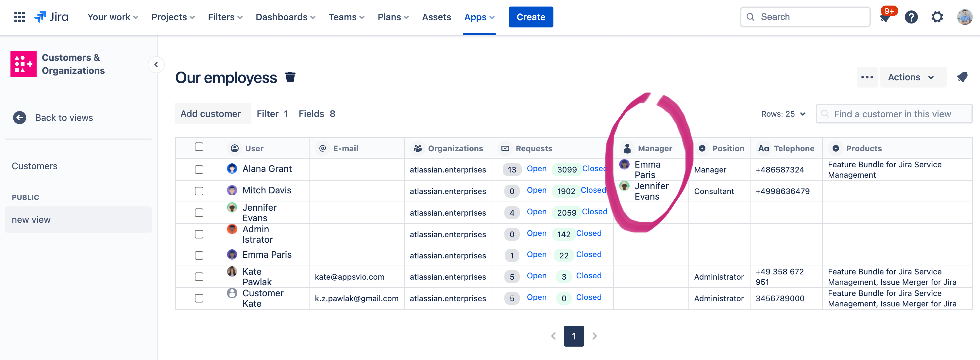Screen dimensions: 980x360
Task: Open the help question mark icon
Action: click(x=911, y=17)
